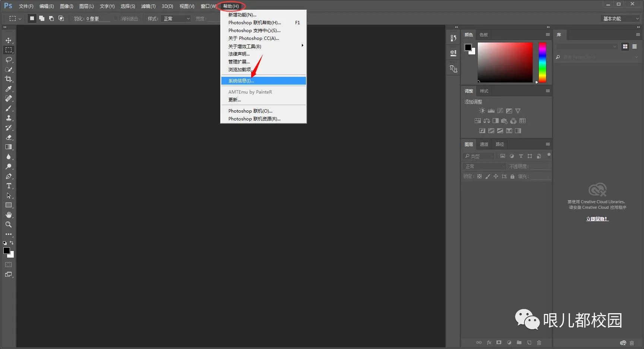644x349 pixels.
Task: Select the Rectangle shape tool
Action: click(x=9, y=205)
